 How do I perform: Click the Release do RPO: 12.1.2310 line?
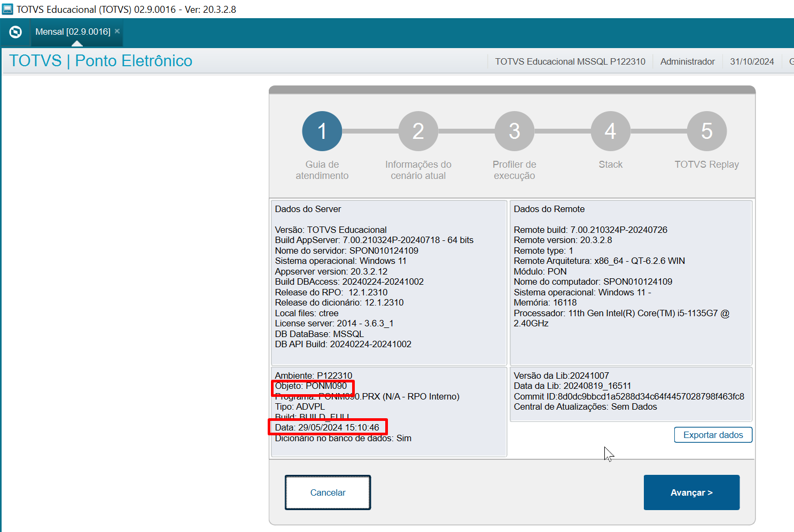pyautogui.click(x=331, y=292)
